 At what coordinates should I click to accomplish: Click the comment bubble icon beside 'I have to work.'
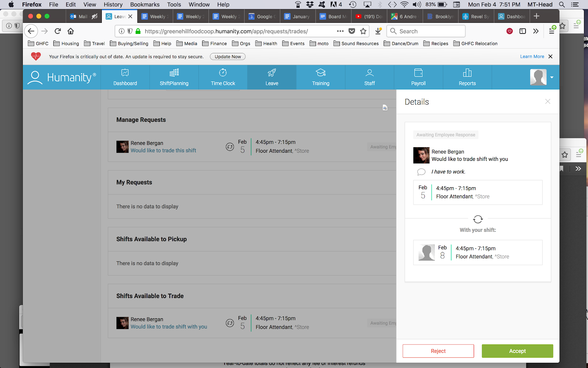coord(421,172)
